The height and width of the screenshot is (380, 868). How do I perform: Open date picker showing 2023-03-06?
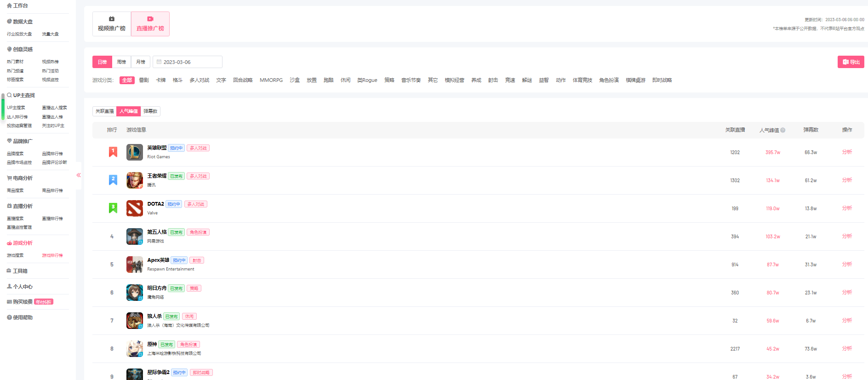(188, 62)
